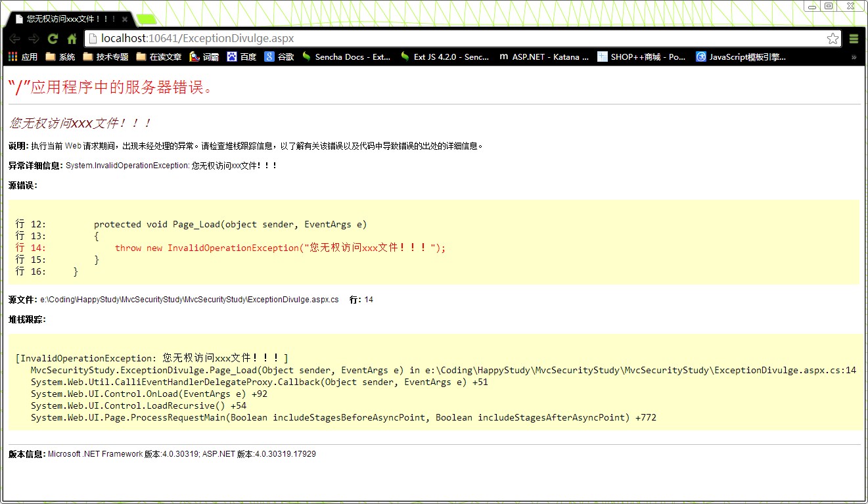Screen dimensions: 868x504
Task: Close the current tab
Action: coord(123,19)
